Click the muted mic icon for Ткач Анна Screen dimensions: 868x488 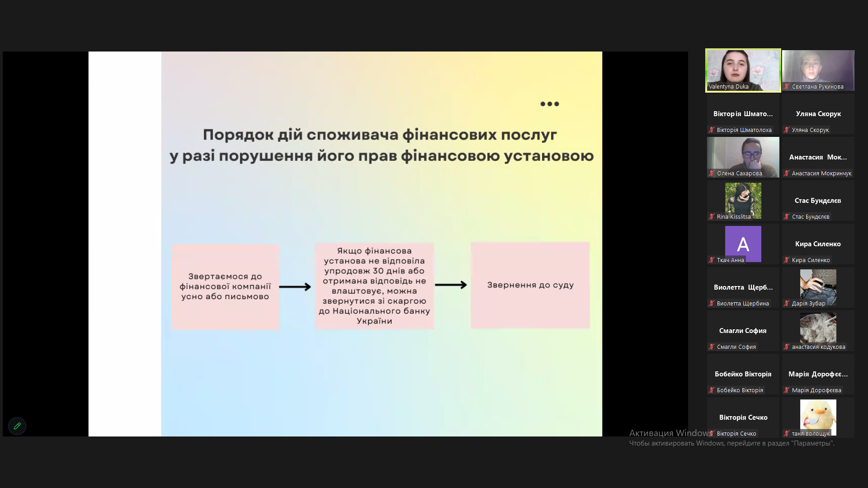point(712,260)
